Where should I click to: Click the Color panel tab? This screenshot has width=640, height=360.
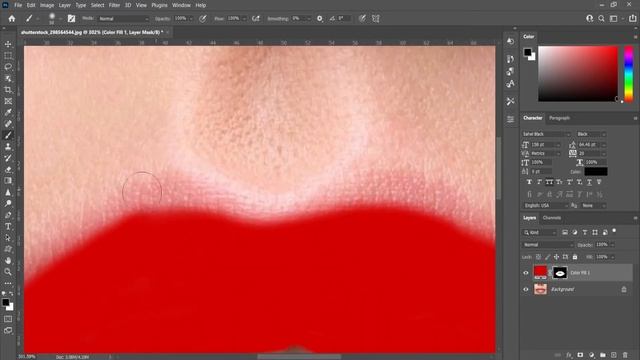click(x=529, y=37)
